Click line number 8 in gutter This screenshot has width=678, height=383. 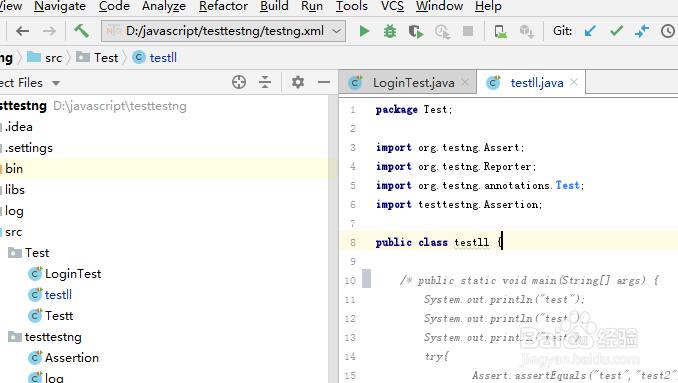pos(353,243)
